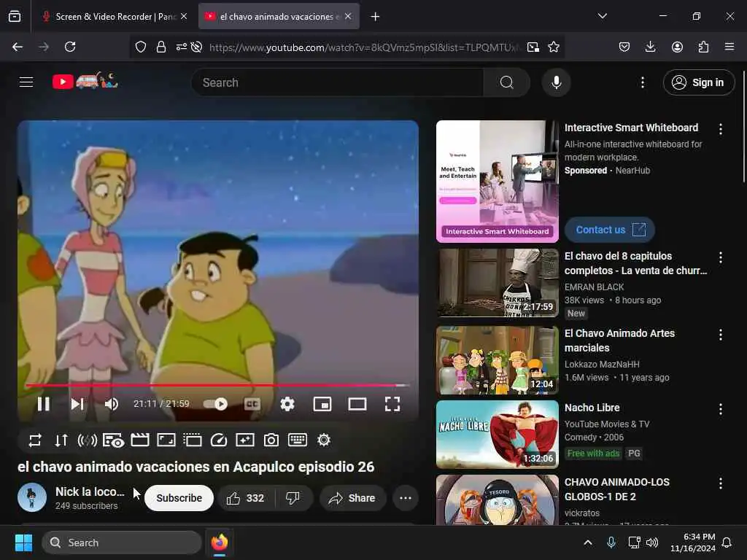List all tabs dropdown chevron
The image size is (747, 560).
602,16
